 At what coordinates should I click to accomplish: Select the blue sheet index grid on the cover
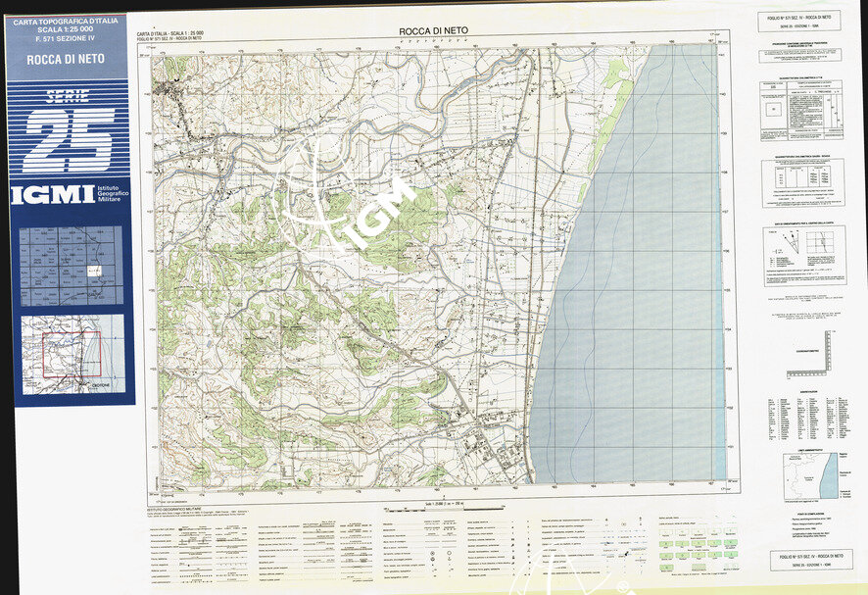pos(72,265)
